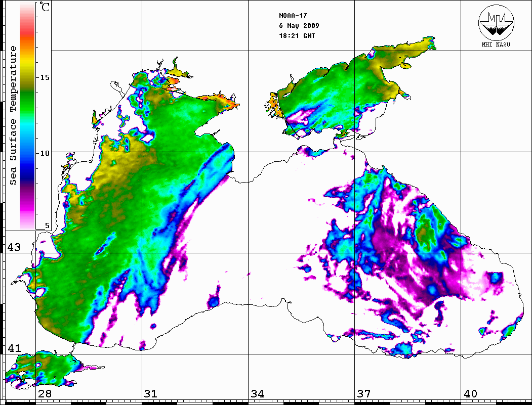The width and height of the screenshot is (532, 405).
Task: Click the temperature color bar legend
Action: pos(27,116)
